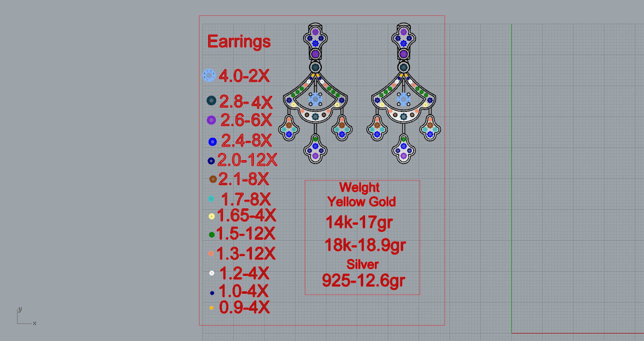644x341 pixels.
Task: Select the dark teal 2.8 stone circle in legend
Action: (211, 100)
